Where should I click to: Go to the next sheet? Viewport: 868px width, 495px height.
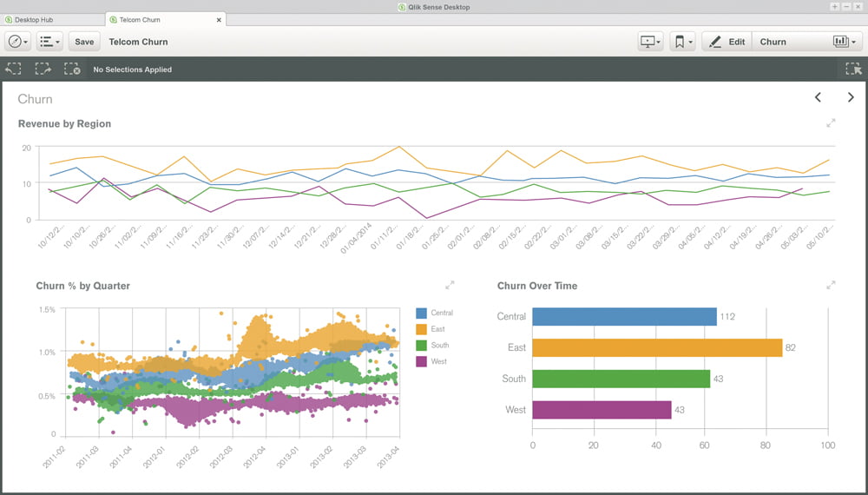tap(851, 97)
